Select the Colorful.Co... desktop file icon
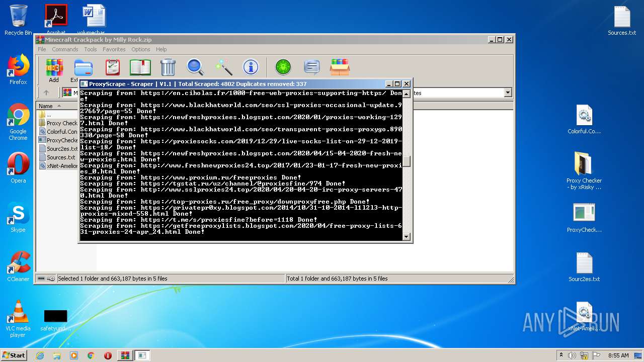Viewport: 644px width, 362px height. pos(584,119)
